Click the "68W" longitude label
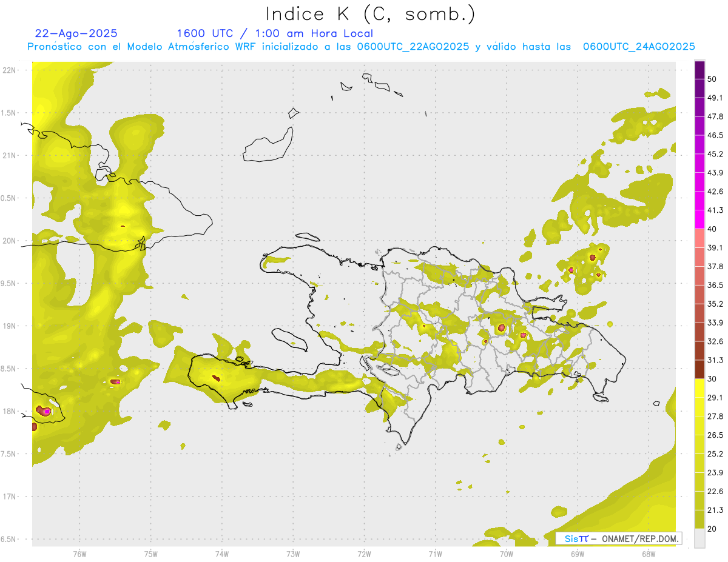 click(x=649, y=553)
